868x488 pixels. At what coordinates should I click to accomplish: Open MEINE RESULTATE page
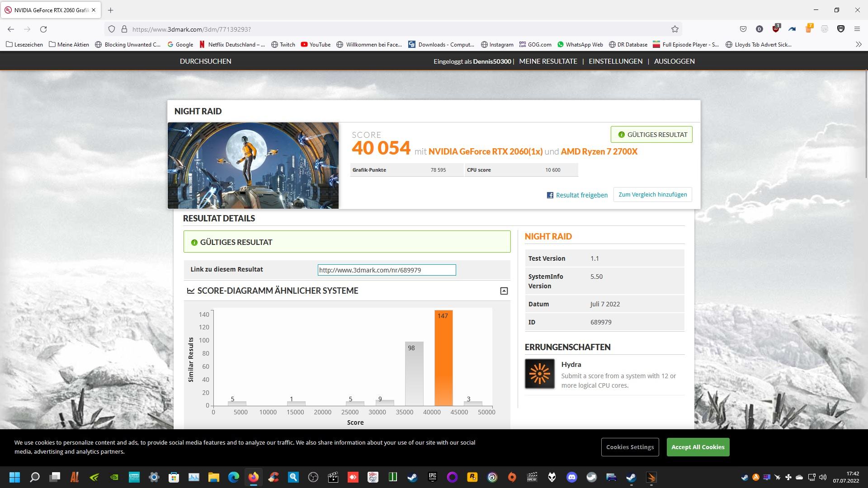[548, 61]
